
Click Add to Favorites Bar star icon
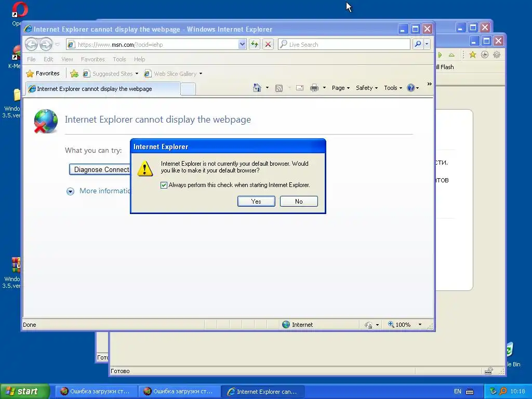tap(74, 74)
